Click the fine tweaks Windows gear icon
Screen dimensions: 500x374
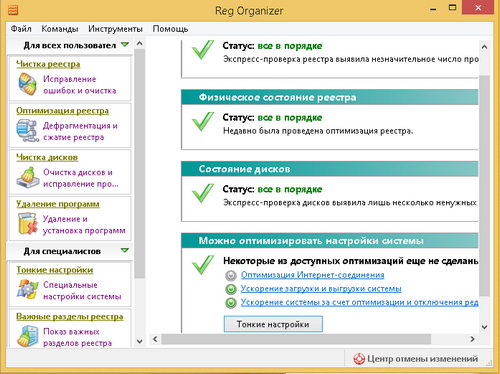click(x=27, y=289)
